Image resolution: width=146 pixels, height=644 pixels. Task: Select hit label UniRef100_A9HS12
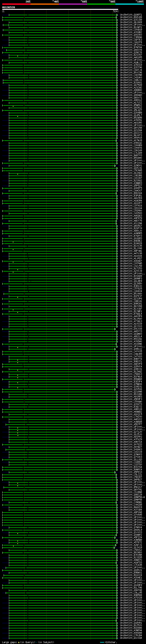(x=131, y=100)
